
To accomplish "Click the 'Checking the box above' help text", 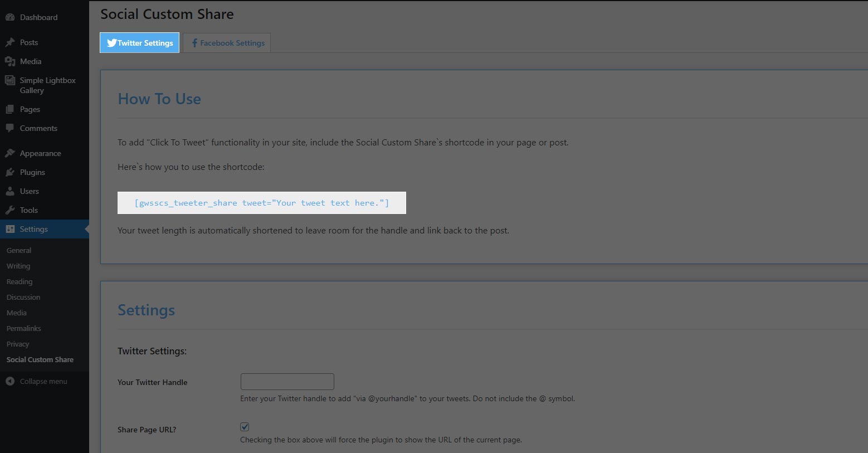I will 381,440.
